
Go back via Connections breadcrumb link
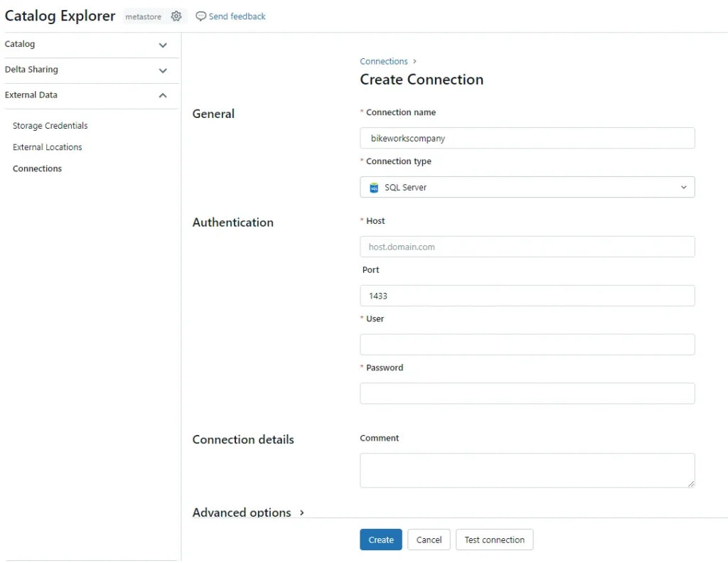coord(383,61)
